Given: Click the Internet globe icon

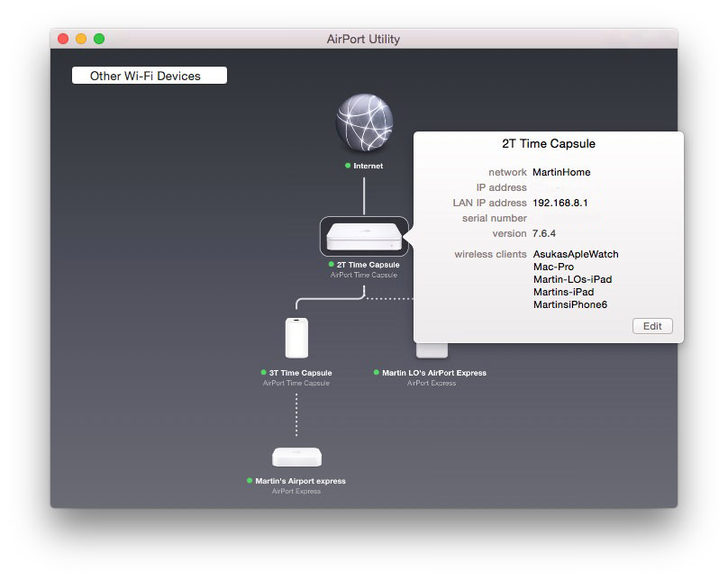Looking at the screenshot, I should pos(365,122).
